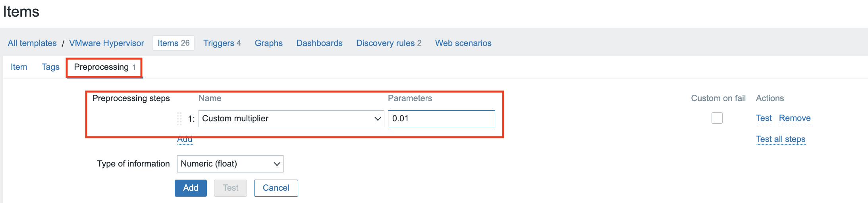Go to Web scenarios
The image size is (868, 203).
pyautogui.click(x=463, y=43)
